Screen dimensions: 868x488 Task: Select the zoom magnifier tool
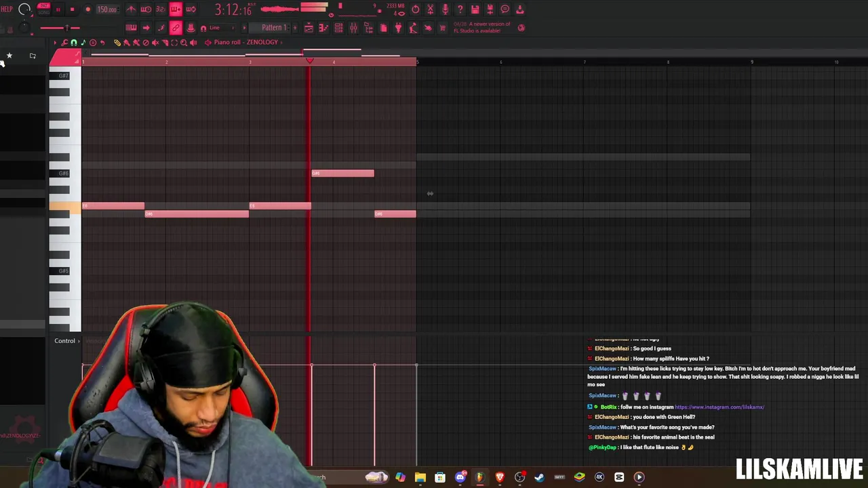click(x=184, y=43)
